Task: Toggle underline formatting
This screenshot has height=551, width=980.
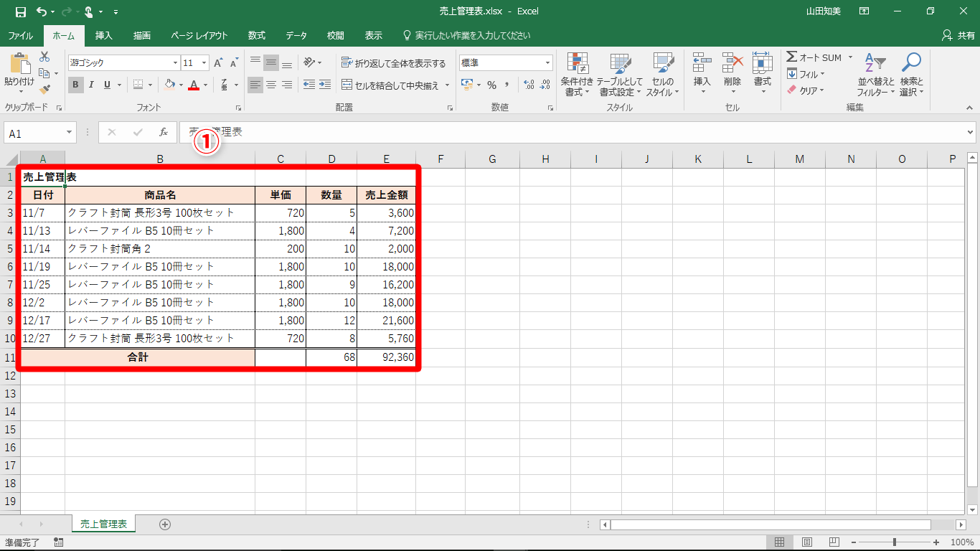Action: click(108, 85)
